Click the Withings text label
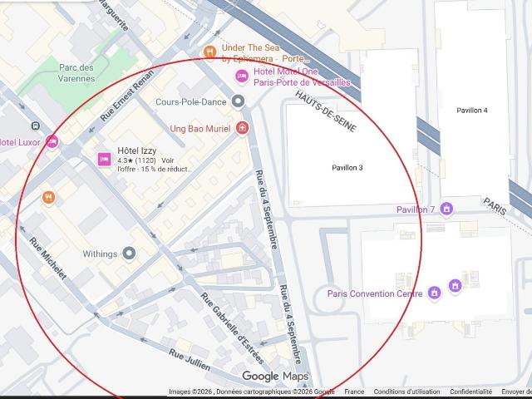The image size is (532, 399). click(100, 254)
